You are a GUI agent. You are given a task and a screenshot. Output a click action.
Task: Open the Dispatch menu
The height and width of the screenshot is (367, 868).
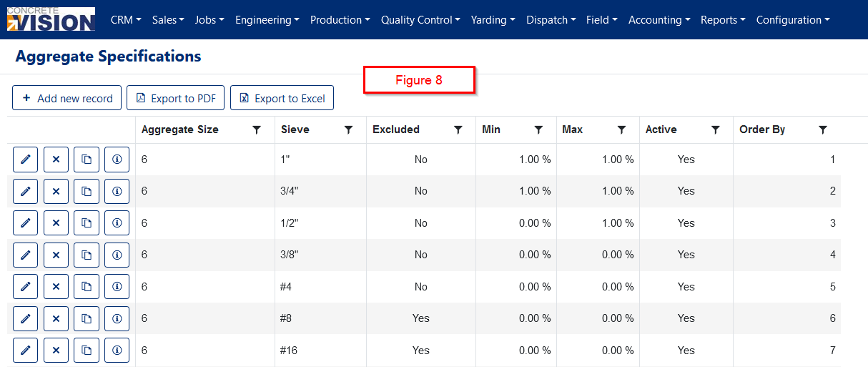tap(551, 20)
